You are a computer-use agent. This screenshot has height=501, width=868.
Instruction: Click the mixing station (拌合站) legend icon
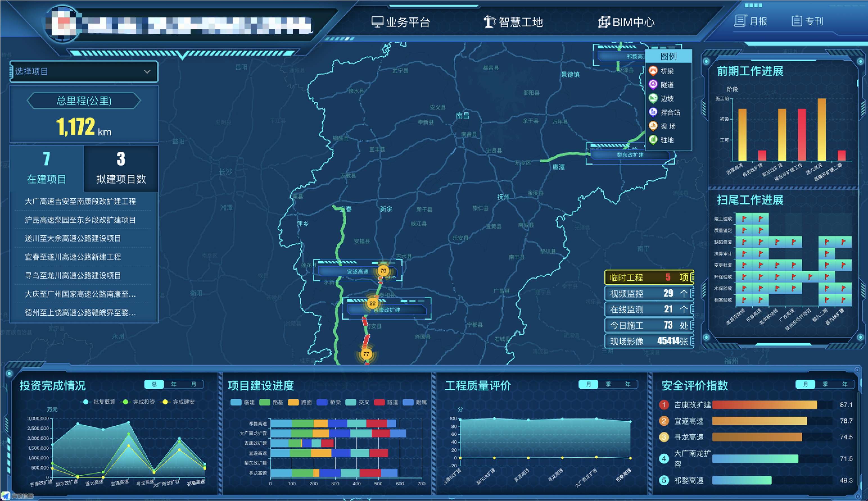(x=653, y=112)
